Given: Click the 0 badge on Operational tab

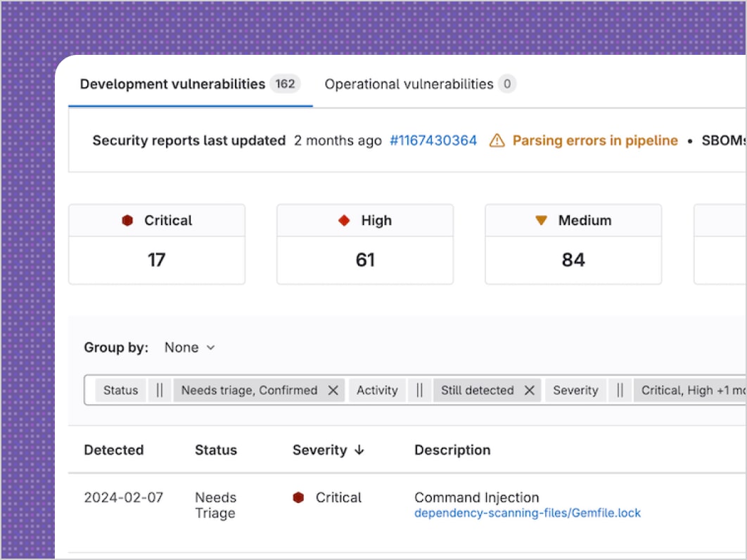Looking at the screenshot, I should click(x=507, y=84).
